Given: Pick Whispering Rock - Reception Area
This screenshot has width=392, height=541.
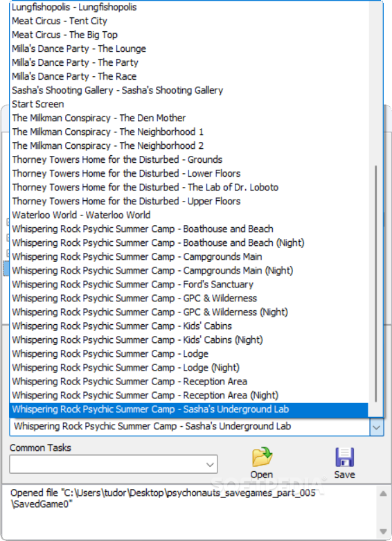Looking at the screenshot, I should point(189,381).
